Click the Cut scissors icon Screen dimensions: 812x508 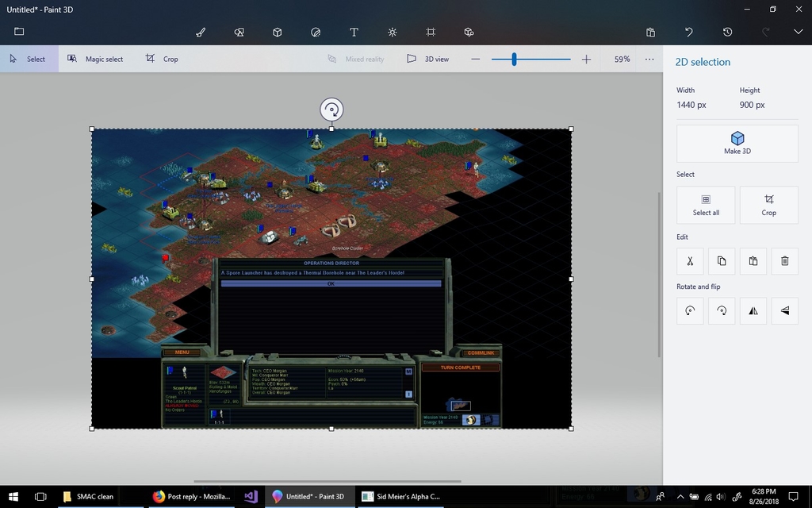coord(690,261)
